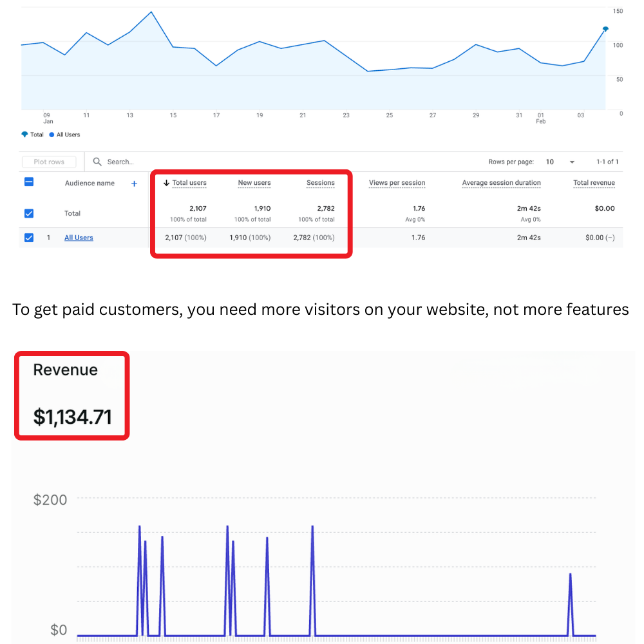Click the All Users legend dot below the chart
This screenshot has height=644, width=644.
tap(51, 135)
